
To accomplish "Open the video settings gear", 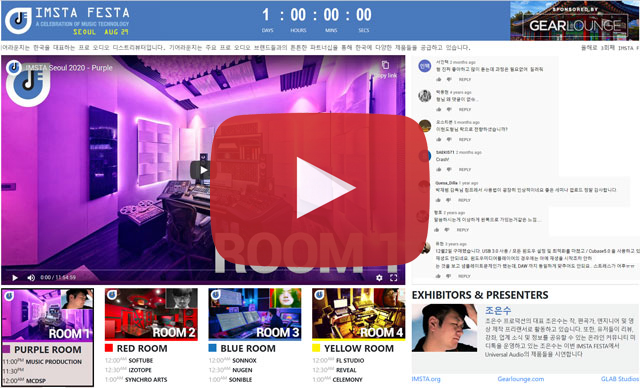I will [x=379, y=278].
